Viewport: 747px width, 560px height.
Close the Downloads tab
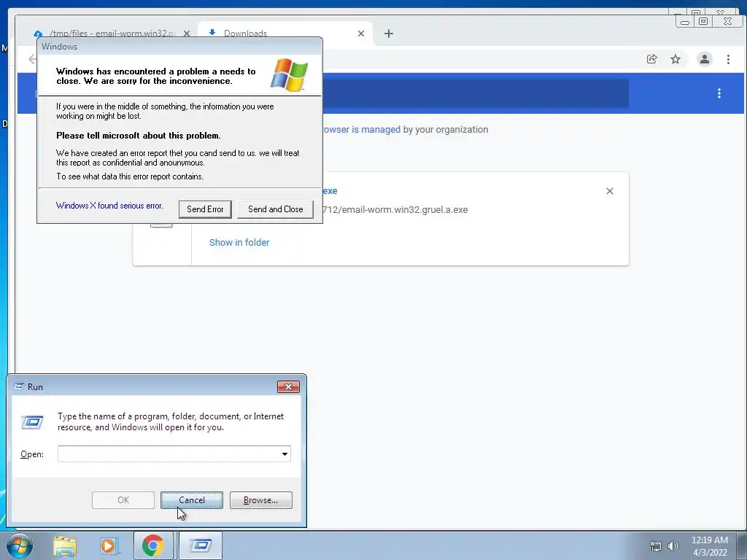[x=361, y=34]
